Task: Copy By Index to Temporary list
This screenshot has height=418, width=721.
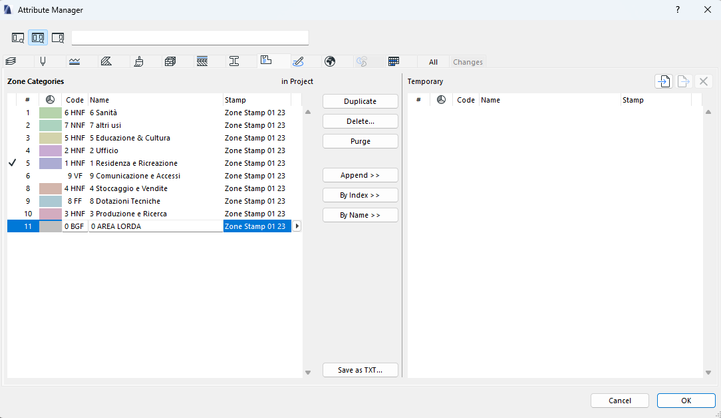Action: 360,195
